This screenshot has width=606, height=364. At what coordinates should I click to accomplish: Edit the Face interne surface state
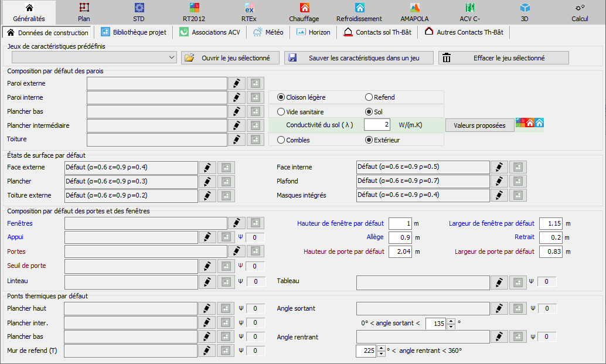499,167
